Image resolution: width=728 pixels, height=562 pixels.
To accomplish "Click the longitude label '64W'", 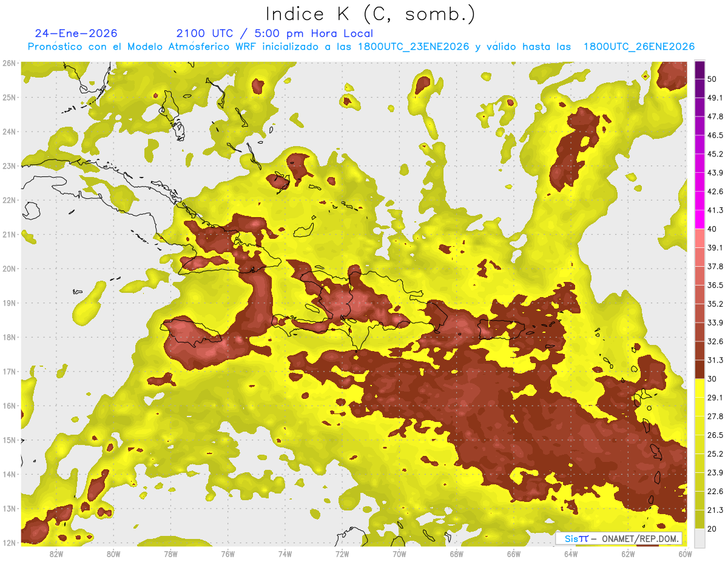I will pos(570,554).
